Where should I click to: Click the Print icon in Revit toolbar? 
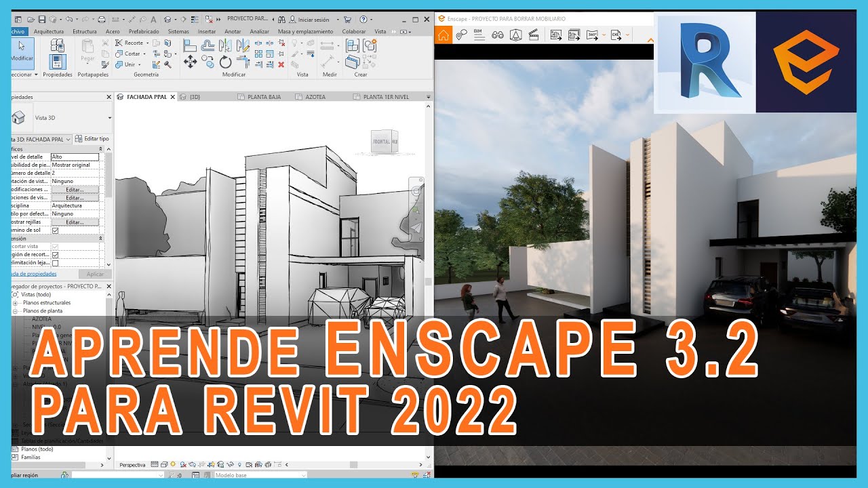pyautogui.click(x=102, y=20)
